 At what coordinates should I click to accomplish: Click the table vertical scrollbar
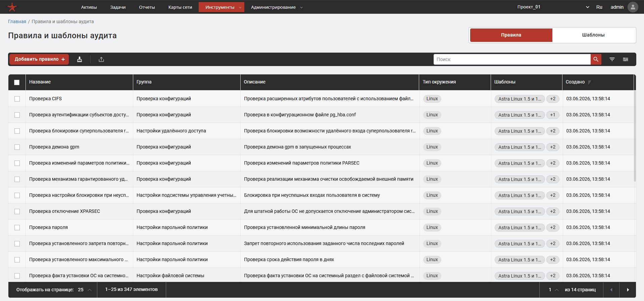point(635,136)
